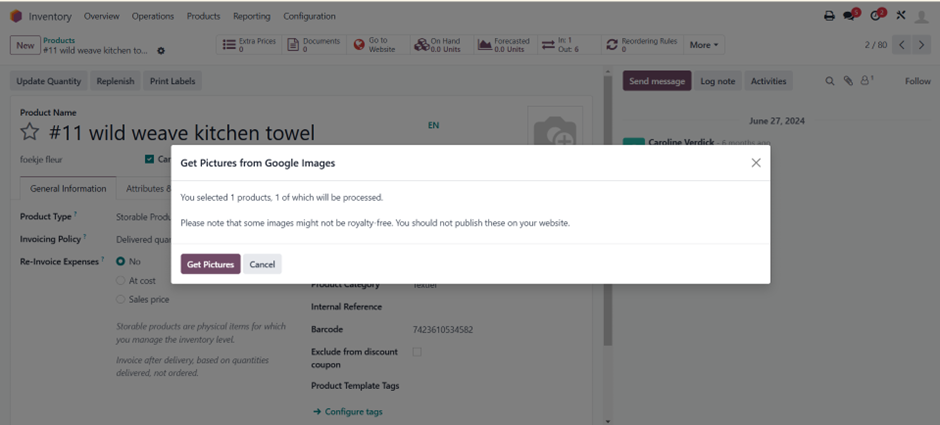Viewport: 940px width, 425px height.
Task: Click the Get Pictures button
Action: (210, 264)
